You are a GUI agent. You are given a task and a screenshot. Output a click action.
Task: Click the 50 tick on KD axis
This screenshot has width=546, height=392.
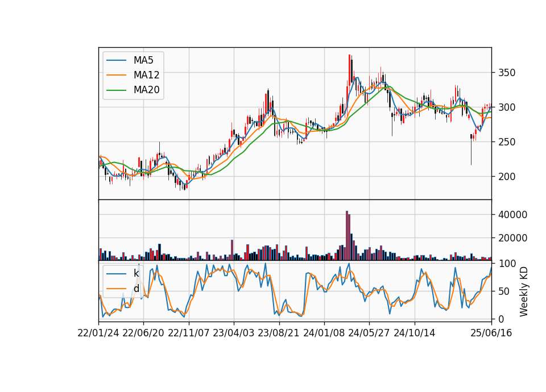point(504,291)
